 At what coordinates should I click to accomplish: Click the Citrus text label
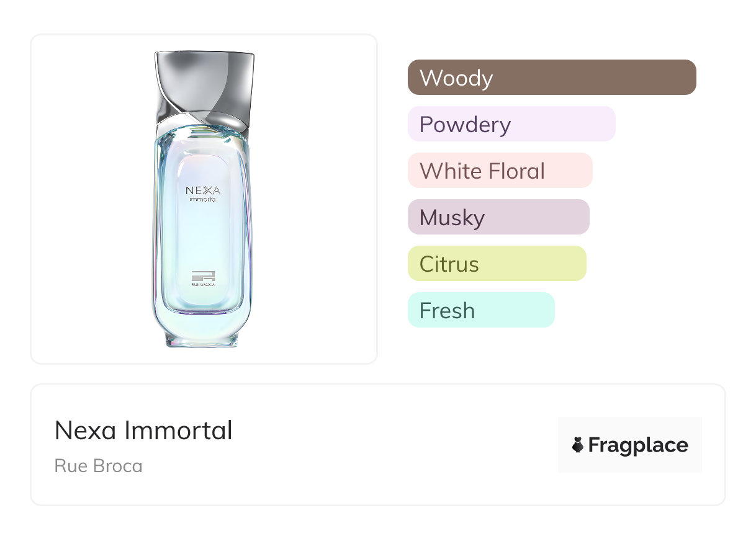[449, 264]
